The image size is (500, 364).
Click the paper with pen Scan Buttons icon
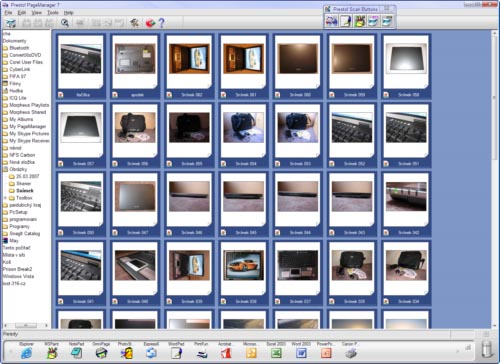[346, 21]
